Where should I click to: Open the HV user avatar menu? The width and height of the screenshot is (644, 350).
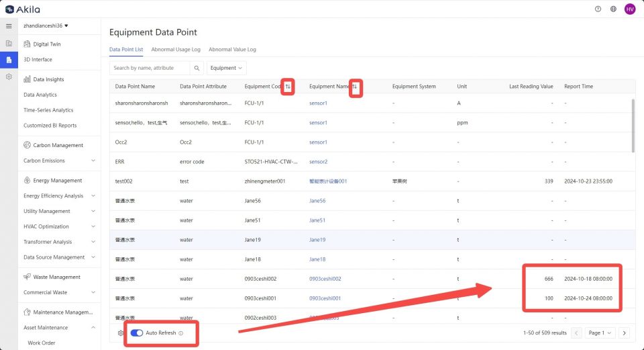pos(630,9)
